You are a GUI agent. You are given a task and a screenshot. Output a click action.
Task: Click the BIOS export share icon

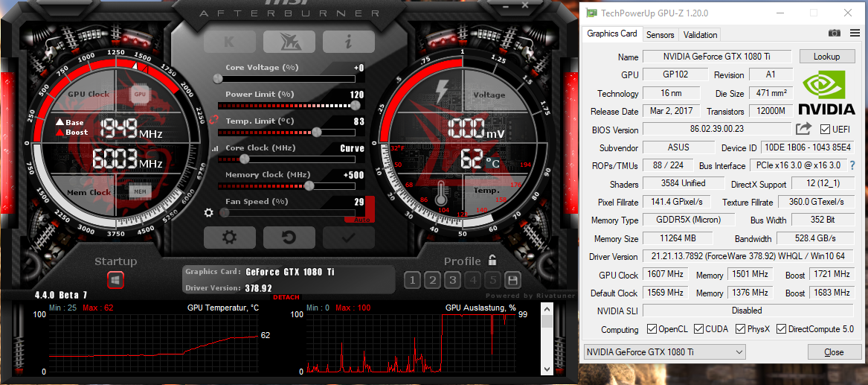803,129
